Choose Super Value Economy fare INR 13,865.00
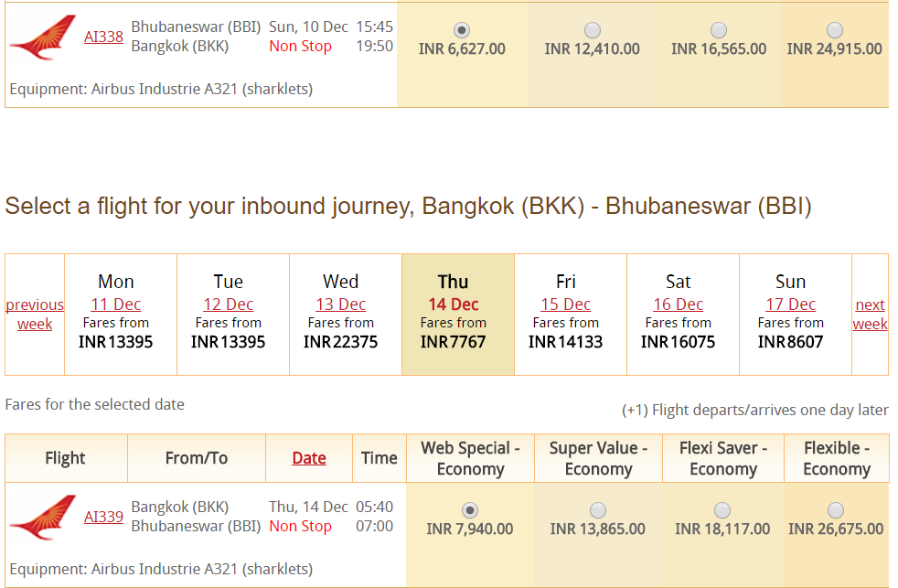 [x=597, y=510]
